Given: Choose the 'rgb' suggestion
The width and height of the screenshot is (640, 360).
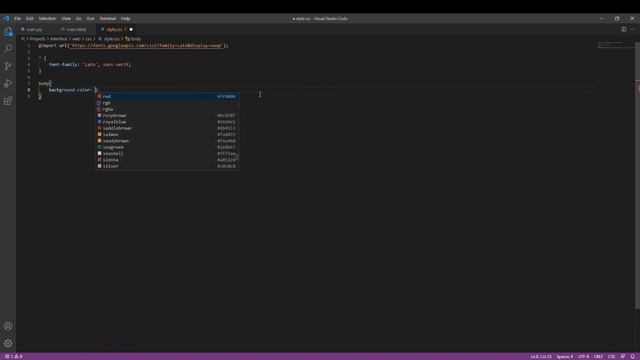Looking at the screenshot, I should [x=167, y=103].
